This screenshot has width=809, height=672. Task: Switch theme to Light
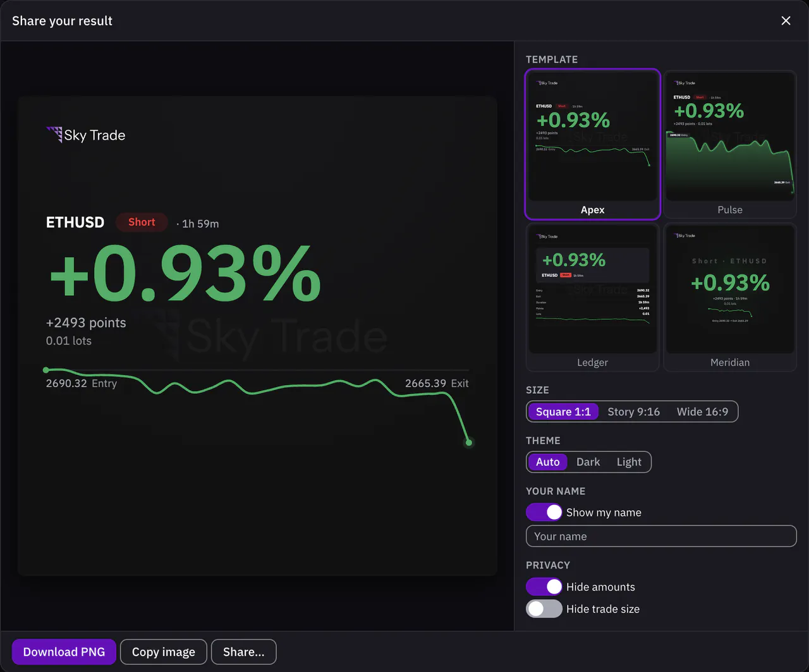(x=629, y=462)
